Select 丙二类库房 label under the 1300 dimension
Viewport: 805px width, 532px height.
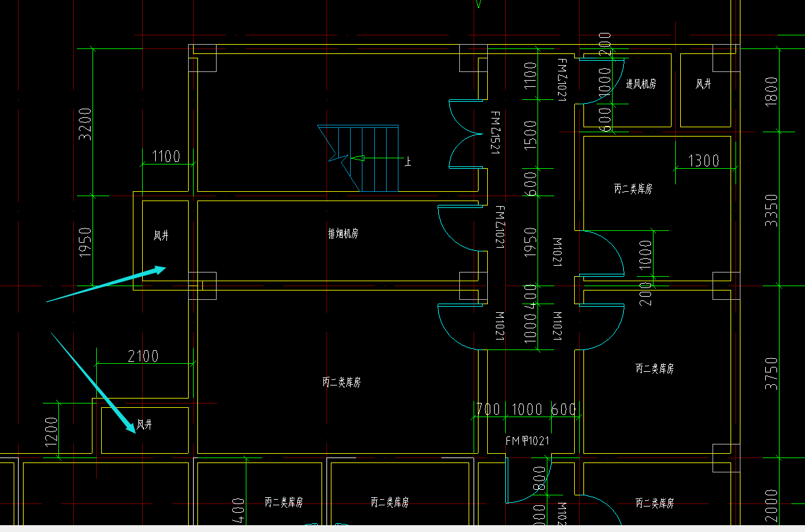coord(633,189)
